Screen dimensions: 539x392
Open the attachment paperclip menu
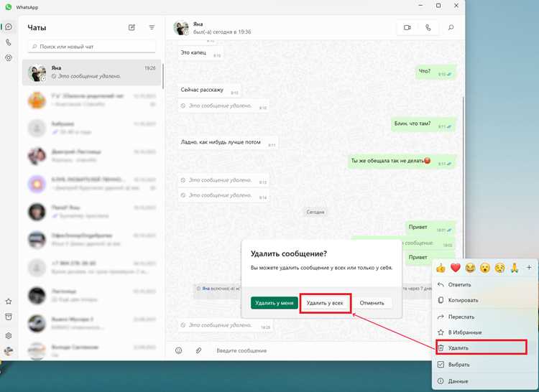click(x=198, y=350)
